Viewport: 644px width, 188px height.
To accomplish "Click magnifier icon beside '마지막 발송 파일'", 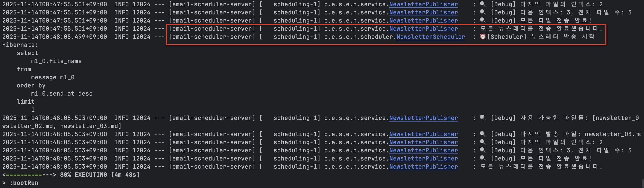I will [x=483, y=134].
